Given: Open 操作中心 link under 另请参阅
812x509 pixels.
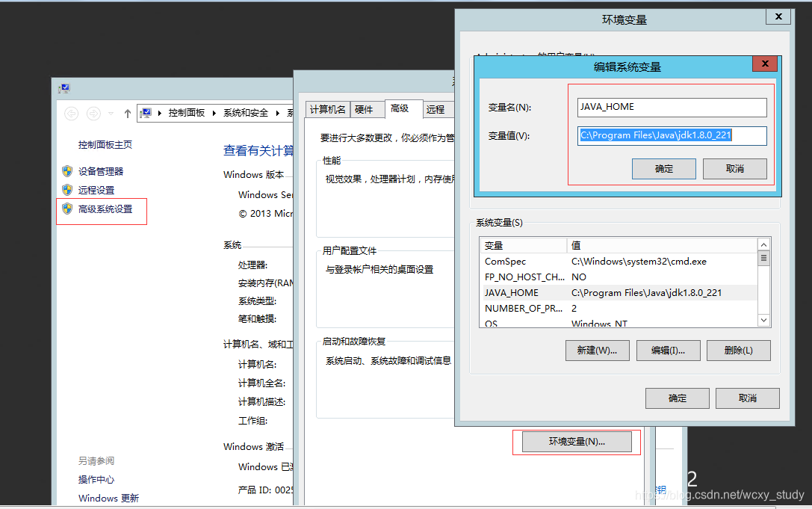Looking at the screenshot, I should [x=96, y=479].
